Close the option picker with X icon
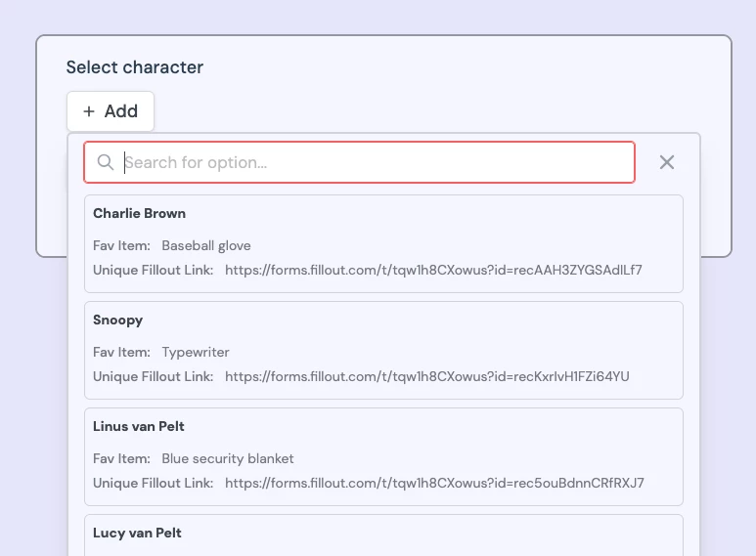This screenshot has height=556, width=756. 667,162
